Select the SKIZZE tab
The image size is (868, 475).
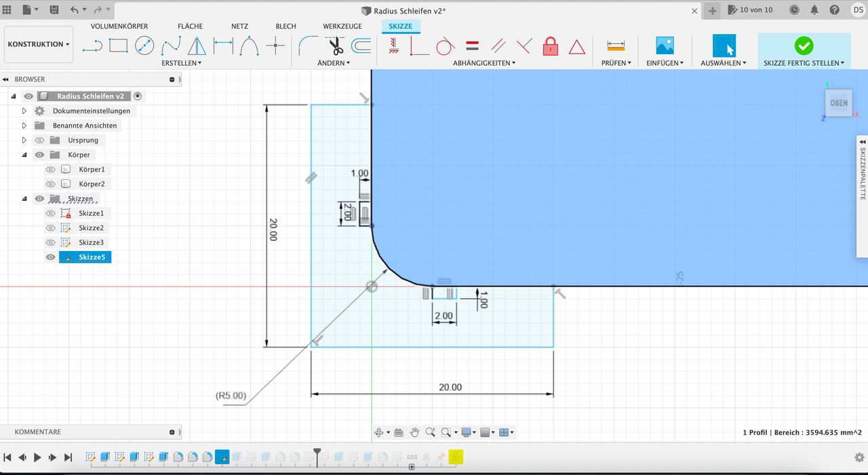coord(401,26)
